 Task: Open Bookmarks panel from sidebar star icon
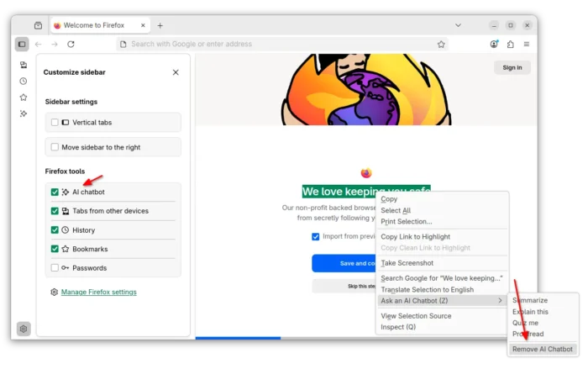pyautogui.click(x=24, y=98)
